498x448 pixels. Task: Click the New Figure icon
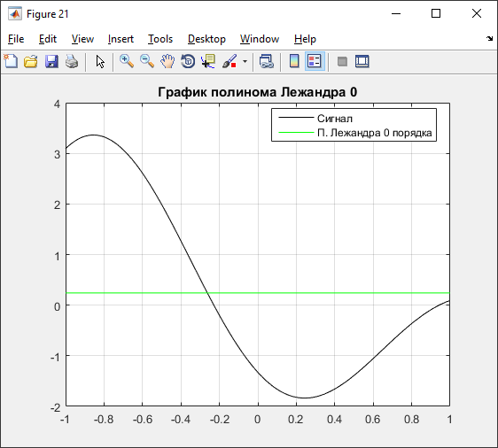point(11,61)
